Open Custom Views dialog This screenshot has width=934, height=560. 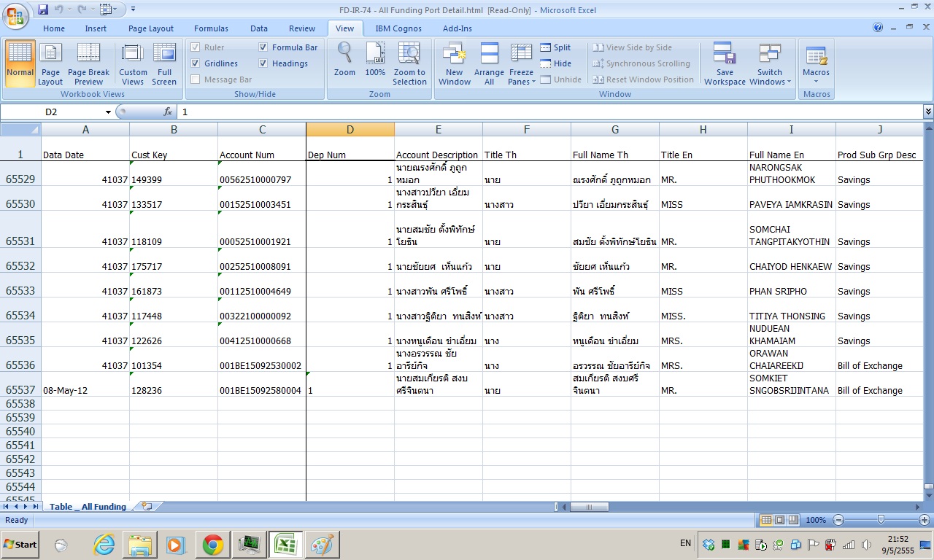[133, 63]
